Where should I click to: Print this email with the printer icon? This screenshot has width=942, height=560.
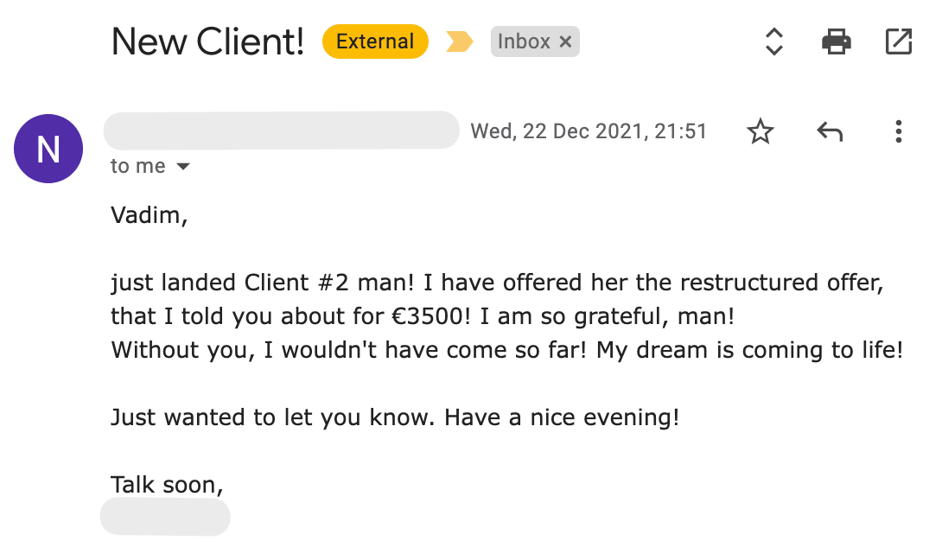click(836, 41)
